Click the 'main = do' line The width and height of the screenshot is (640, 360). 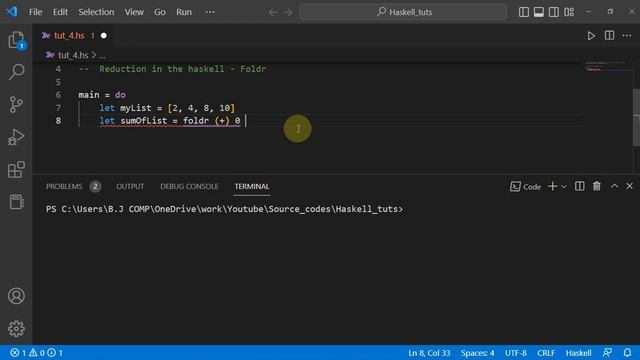(102, 95)
